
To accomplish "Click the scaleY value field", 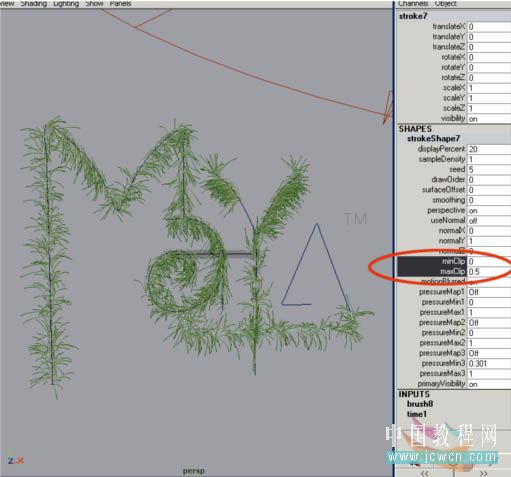I will [x=489, y=98].
